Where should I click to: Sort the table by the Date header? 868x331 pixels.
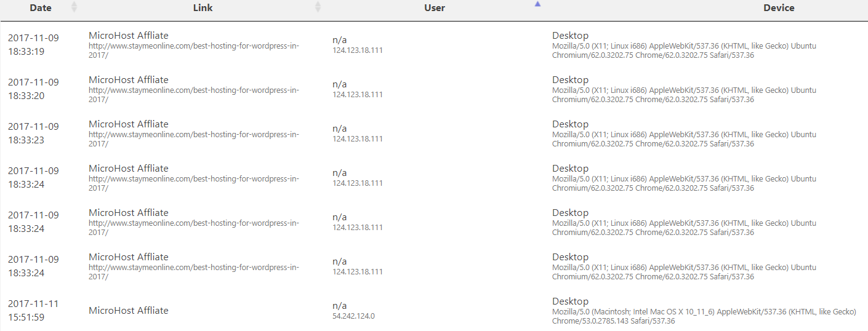(x=41, y=8)
